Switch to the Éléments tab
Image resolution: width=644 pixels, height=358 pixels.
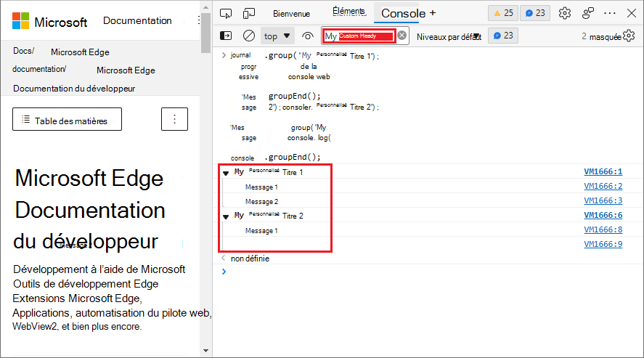click(x=349, y=12)
